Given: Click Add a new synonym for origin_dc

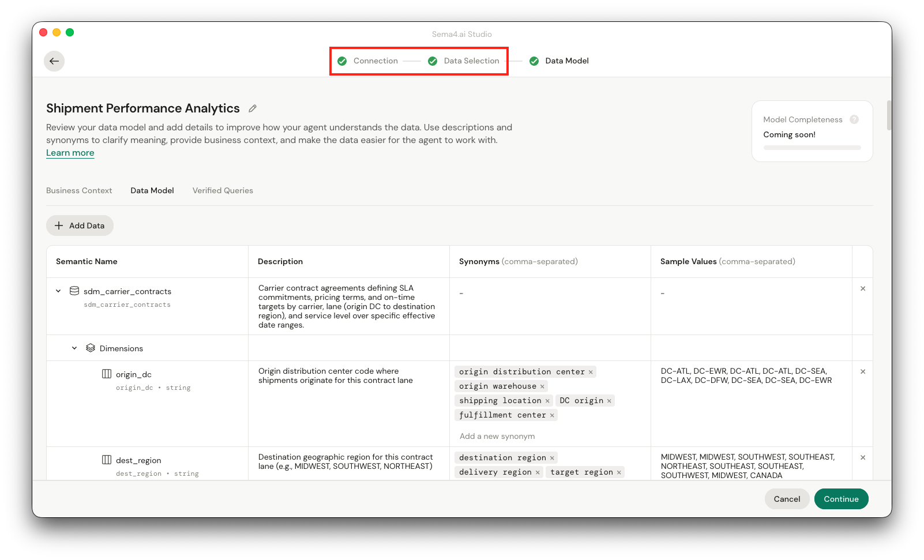Looking at the screenshot, I should point(497,436).
